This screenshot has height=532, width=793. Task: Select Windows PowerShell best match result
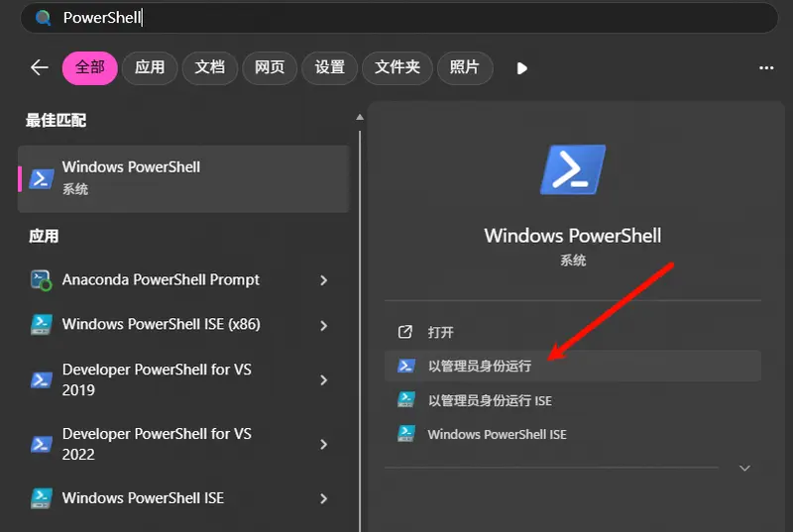click(183, 179)
